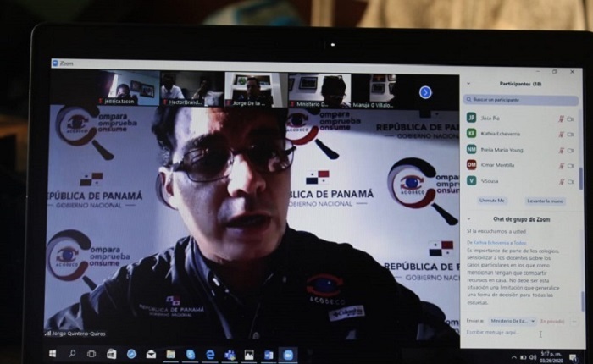
Task: Click the volume icon in system tray
Action: pos(533,357)
